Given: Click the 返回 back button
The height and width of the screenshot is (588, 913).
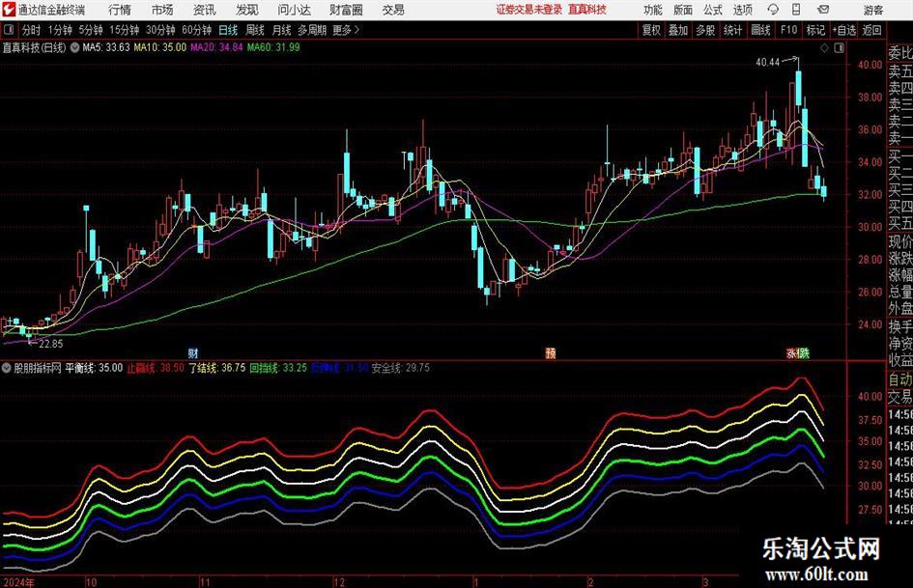Looking at the screenshot, I should click(871, 30).
